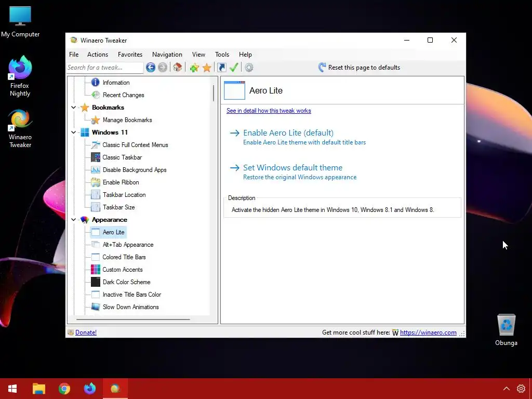Click the Information tree icon
This screenshot has height=399, width=532.
point(96,83)
